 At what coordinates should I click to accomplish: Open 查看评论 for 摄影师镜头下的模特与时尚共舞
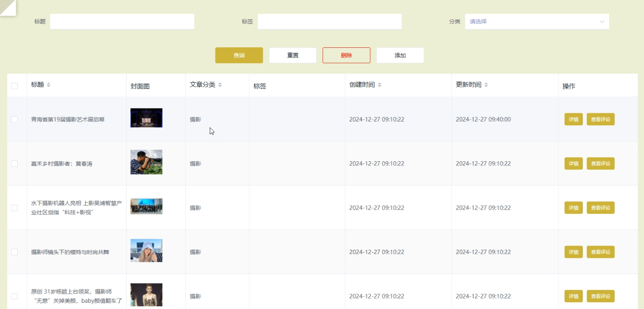601,252
